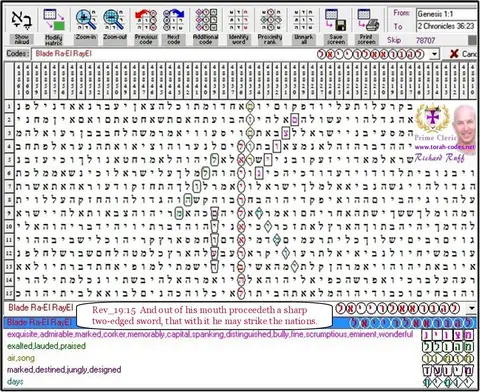The height and width of the screenshot is (392, 480).
Task: Click the Save screen icon
Action: click(336, 19)
